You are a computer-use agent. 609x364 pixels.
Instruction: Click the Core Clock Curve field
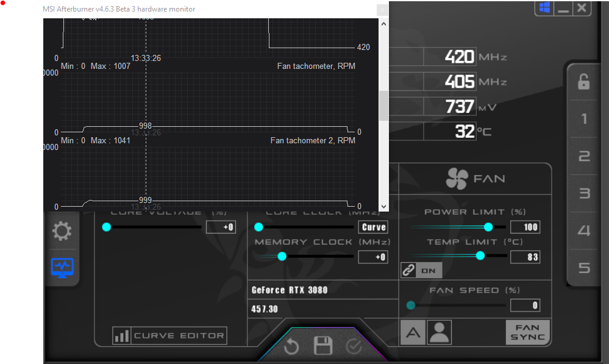point(373,227)
